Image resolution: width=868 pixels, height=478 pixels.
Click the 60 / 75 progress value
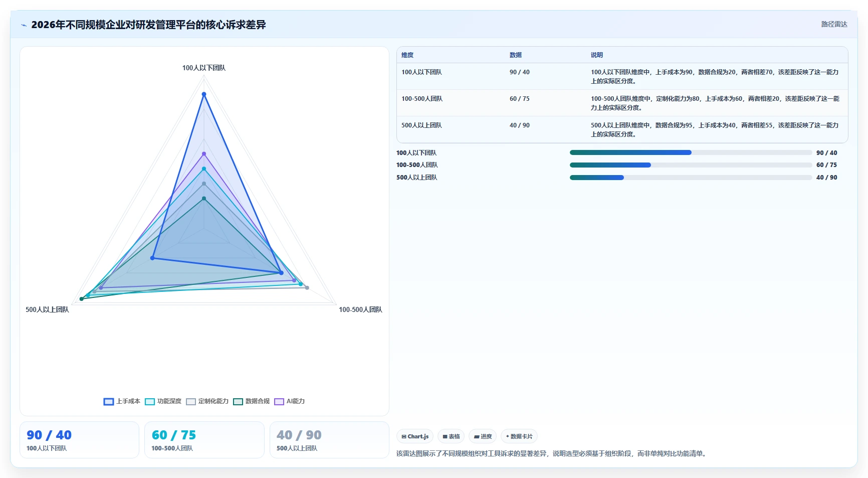click(x=826, y=165)
